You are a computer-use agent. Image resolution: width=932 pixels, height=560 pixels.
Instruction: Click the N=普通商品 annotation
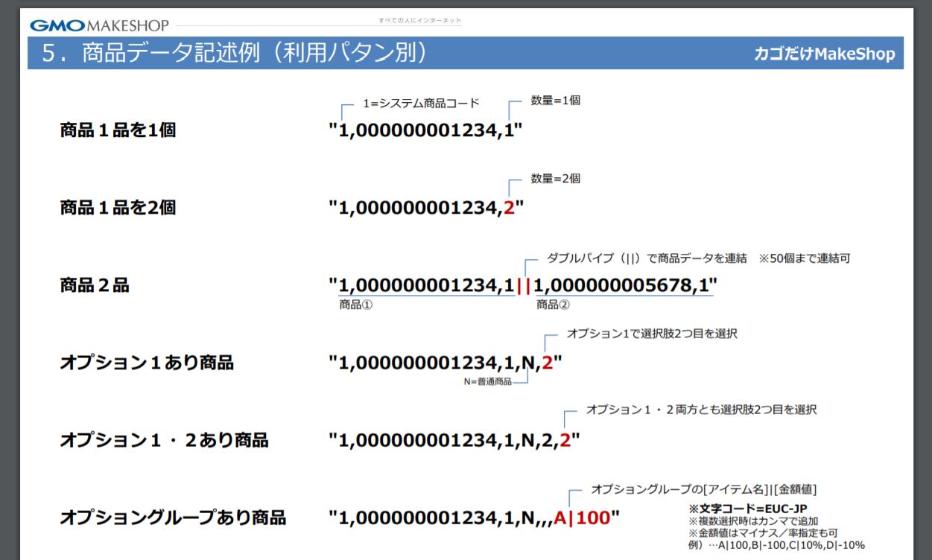point(487,383)
